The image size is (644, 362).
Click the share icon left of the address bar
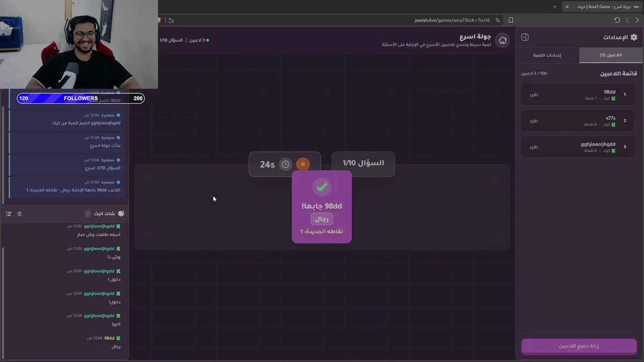[x=171, y=20]
